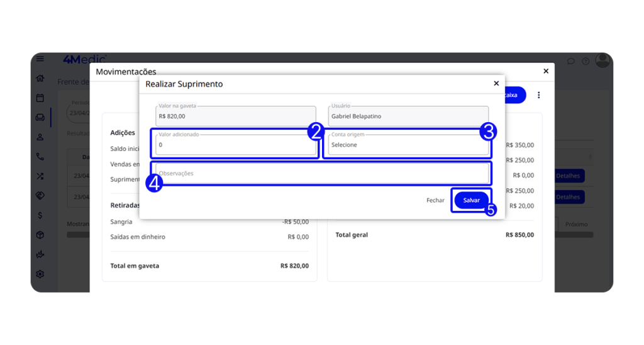Open the person icon in sidebar

tap(40, 137)
